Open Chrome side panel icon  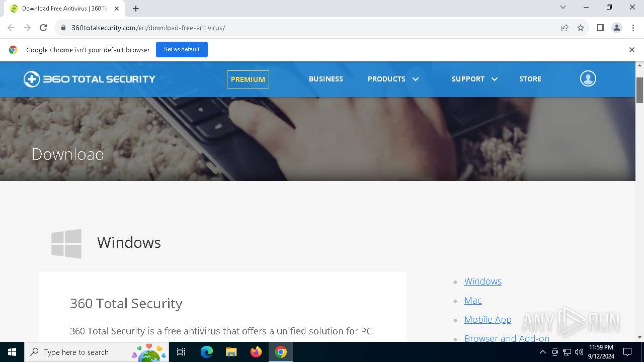click(x=600, y=28)
